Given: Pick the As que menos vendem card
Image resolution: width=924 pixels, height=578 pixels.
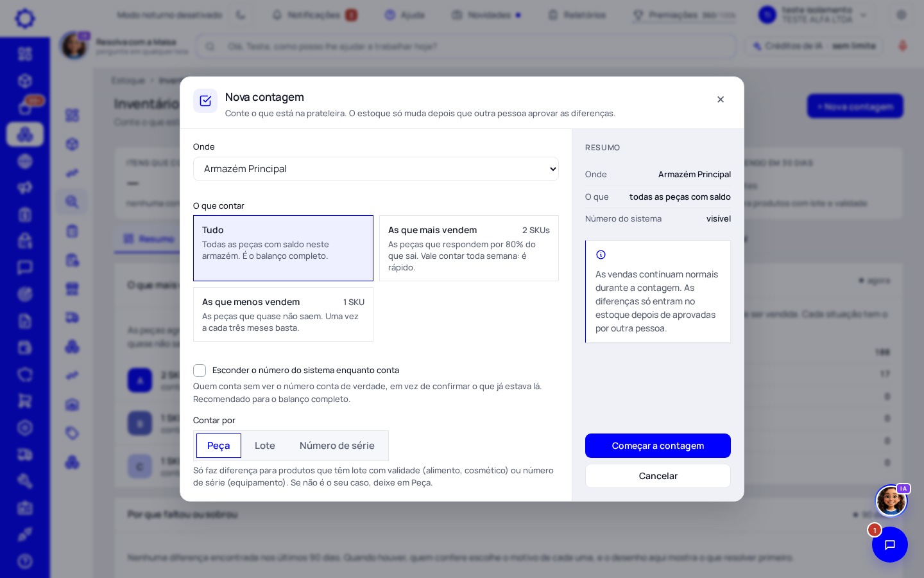Looking at the screenshot, I should 283,314.
